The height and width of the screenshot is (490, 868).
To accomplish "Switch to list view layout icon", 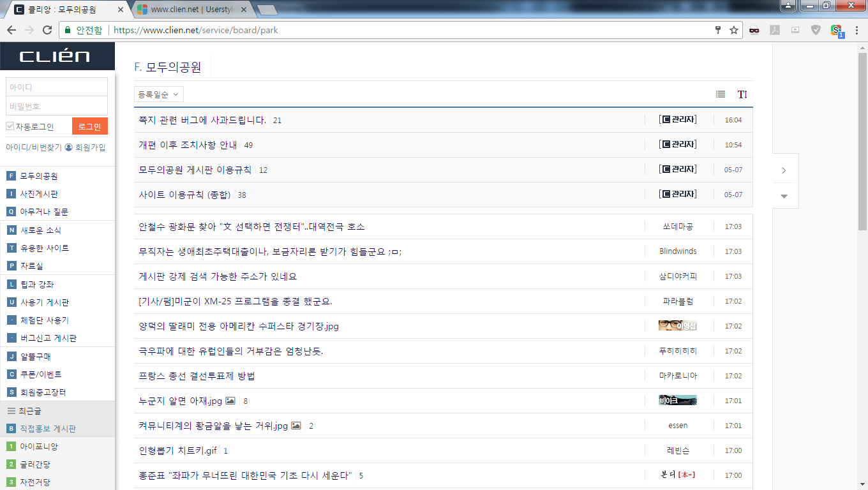I will (x=720, y=94).
